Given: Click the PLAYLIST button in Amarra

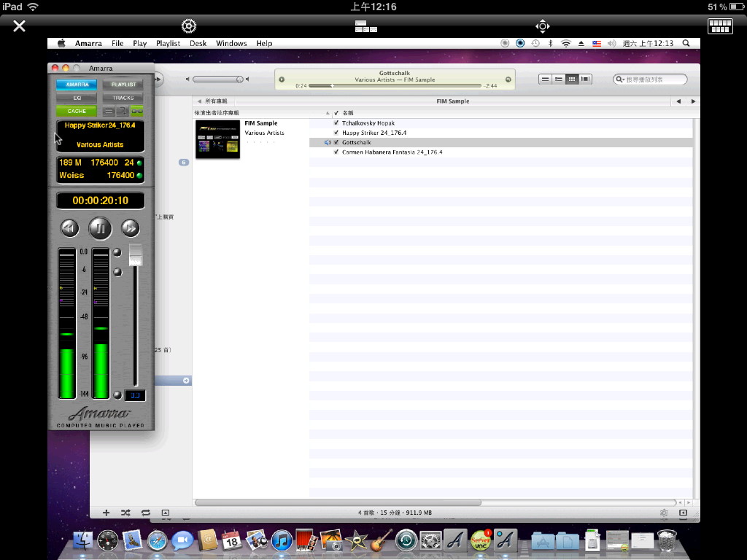Looking at the screenshot, I should 123,85.
